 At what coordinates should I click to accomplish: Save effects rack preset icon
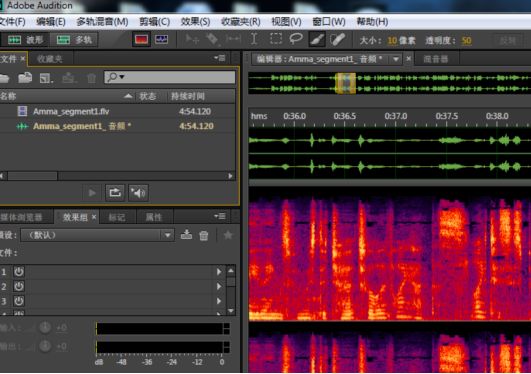click(187, 235)
